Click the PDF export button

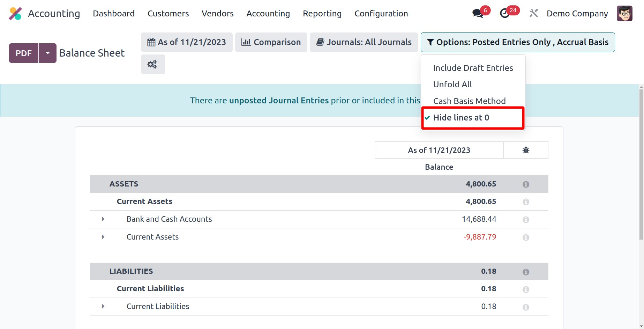click(x=24, y=53)
